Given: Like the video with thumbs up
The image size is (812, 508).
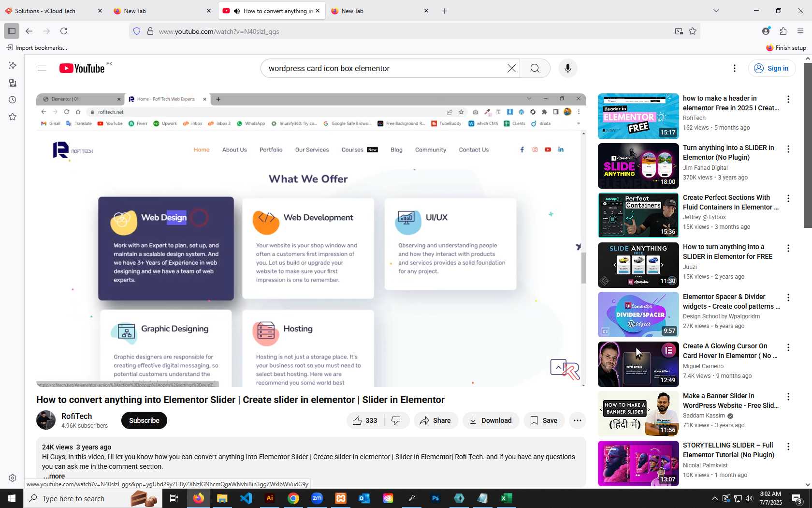Looking at the screenshot, I should (x=365, y=420).
